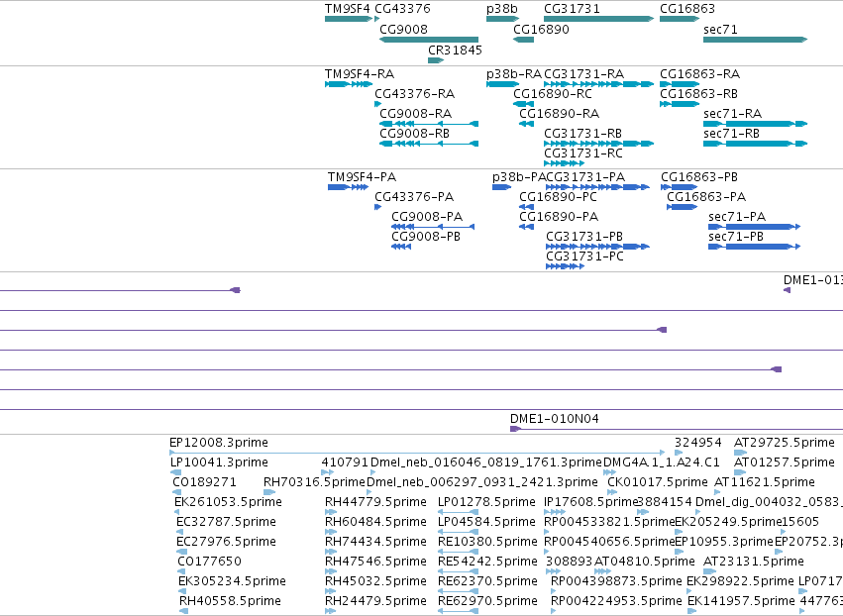The width and height of the screenshot is (843, 616).
Task: Open transcript CG16863-RA
Action: click(x=700, y=73)
